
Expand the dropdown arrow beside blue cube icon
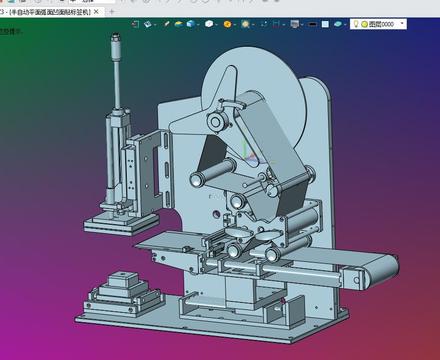coord(198,25)
